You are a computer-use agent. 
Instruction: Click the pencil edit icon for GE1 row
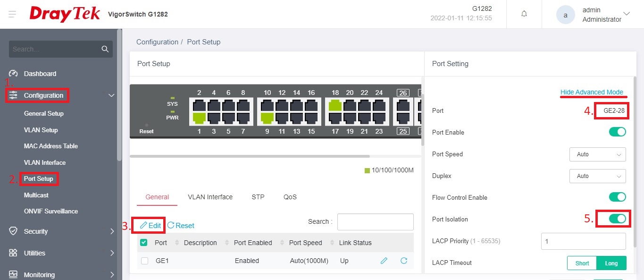click(x=384, y=261)
